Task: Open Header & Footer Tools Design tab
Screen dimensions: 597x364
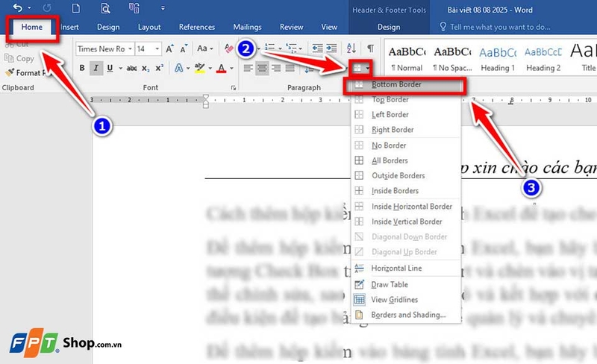Action: [389, 27]
